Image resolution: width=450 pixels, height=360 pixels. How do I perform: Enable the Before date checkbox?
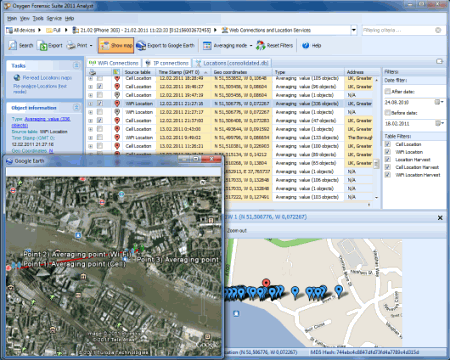pos(387,113)
